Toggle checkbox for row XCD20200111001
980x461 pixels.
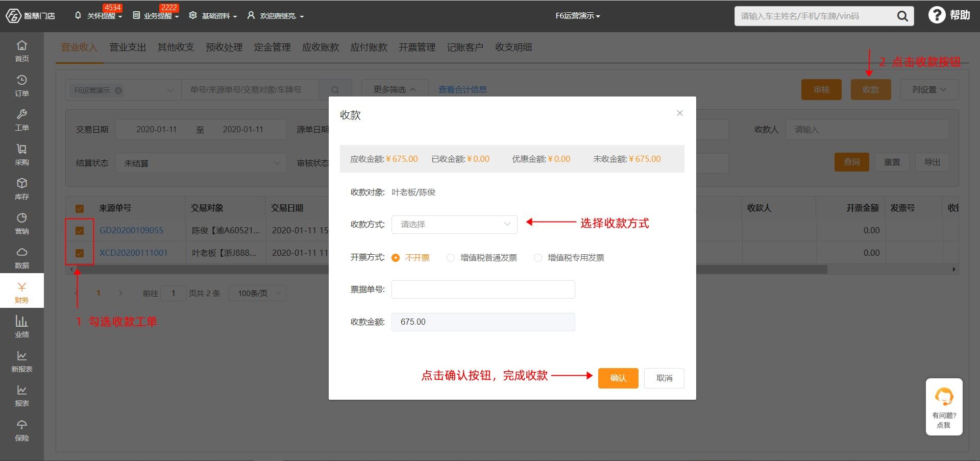click(80, 253)
